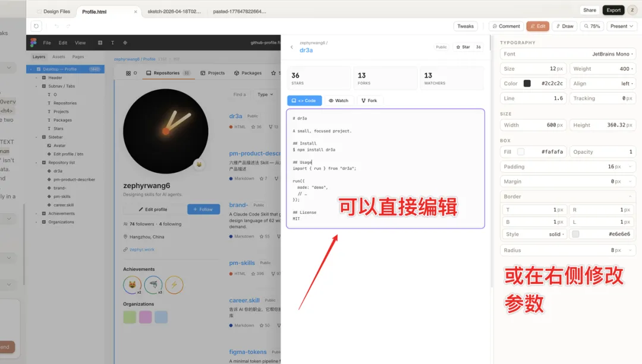Click the component diamond icon in toolbar
Viewport: 642px width, 364px height.
pyautogui.click(x=125, y=43)
